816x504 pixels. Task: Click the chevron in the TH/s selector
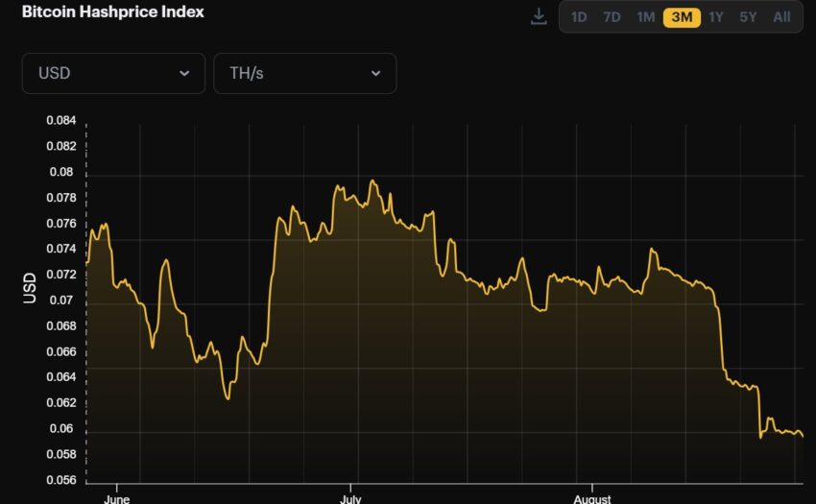[375, 74]
